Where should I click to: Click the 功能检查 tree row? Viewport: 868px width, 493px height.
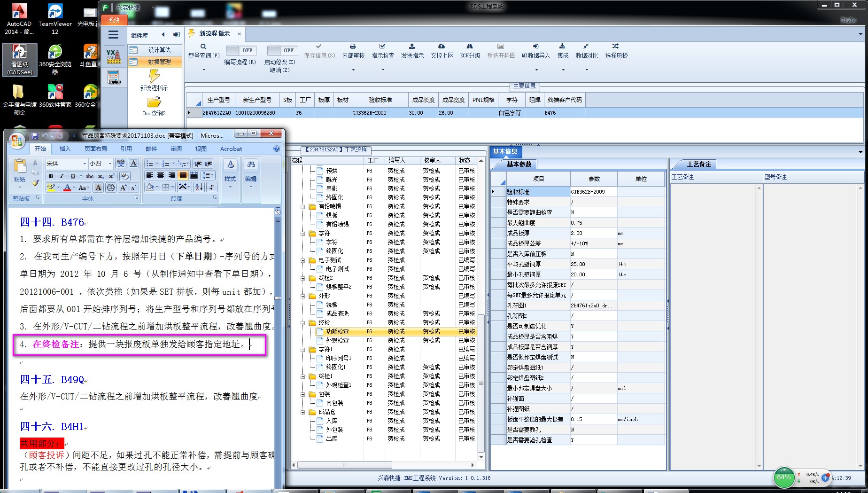(x=384, y=332)
